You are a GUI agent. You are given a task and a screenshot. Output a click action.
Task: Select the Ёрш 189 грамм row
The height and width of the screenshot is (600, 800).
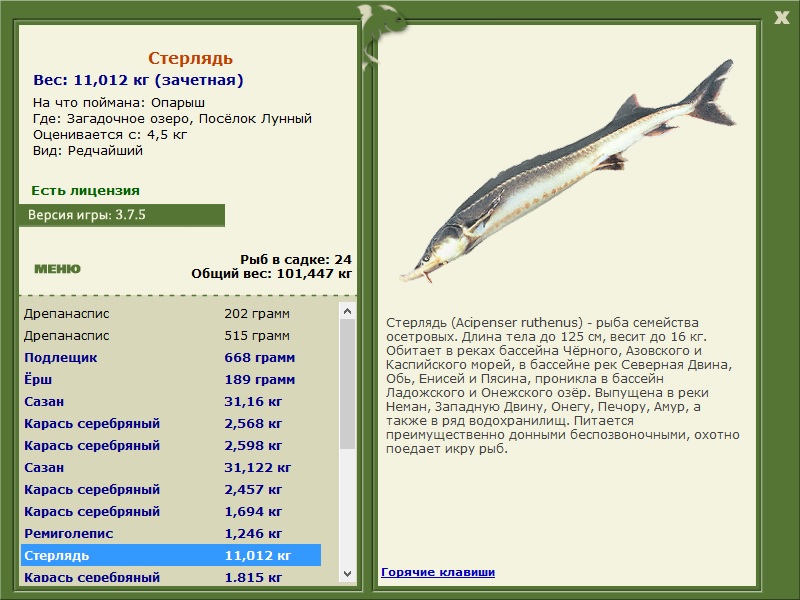coord(171,379)
